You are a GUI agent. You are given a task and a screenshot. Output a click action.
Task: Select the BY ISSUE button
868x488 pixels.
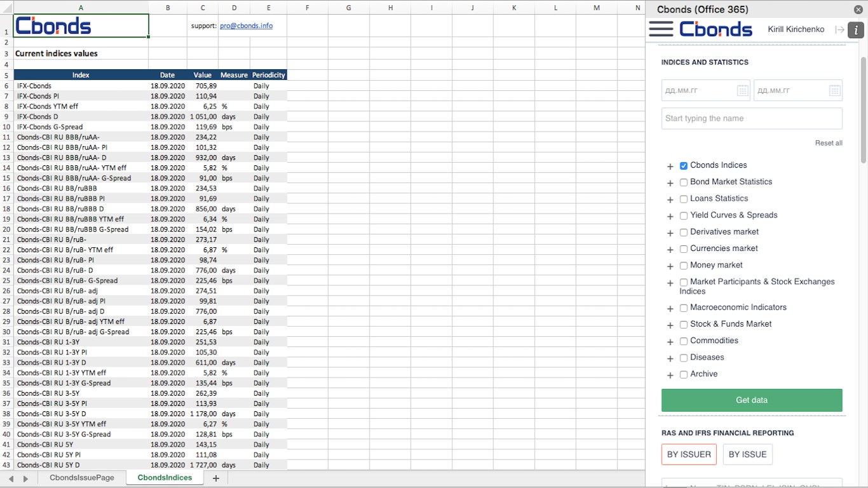point(747,454)
